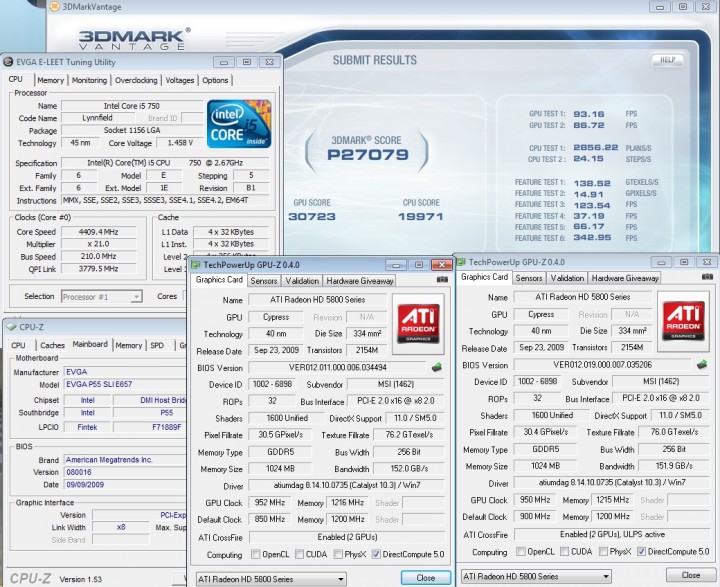The image size is (720, 587).
Task: Click BIOS save chip icon in left GPU-Z
Action: 437,367
